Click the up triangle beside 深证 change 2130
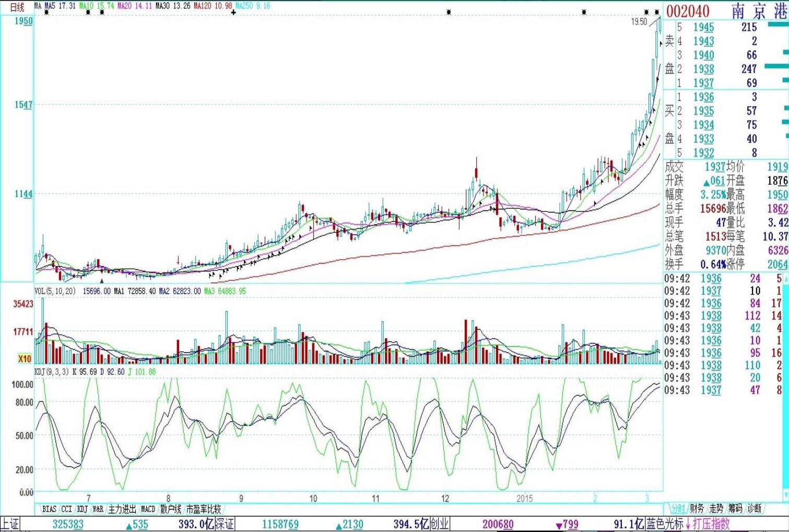The image size is (789, 532). 339,525
